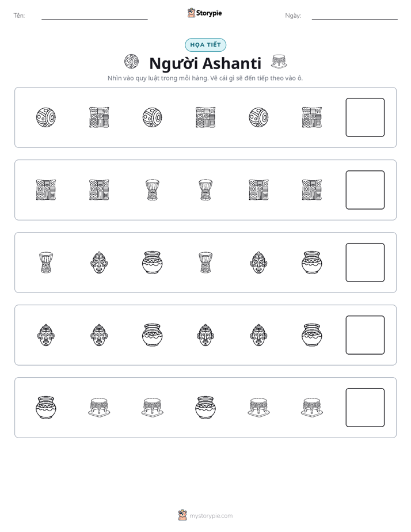Click the Storypie logo at top
The width and height of the screenshot is (411, 532).
[204, 13]
